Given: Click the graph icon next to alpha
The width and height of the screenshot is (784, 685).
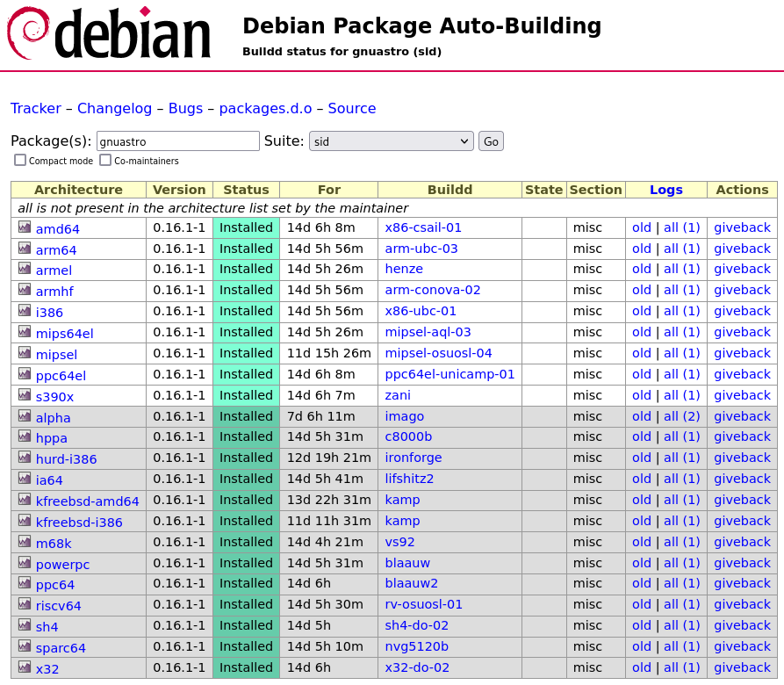Looking at the screenshot, I should tap(25, 416).
